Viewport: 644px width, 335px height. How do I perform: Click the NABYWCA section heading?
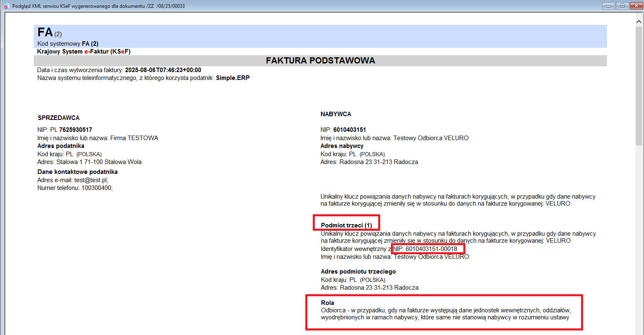(336, 114)
